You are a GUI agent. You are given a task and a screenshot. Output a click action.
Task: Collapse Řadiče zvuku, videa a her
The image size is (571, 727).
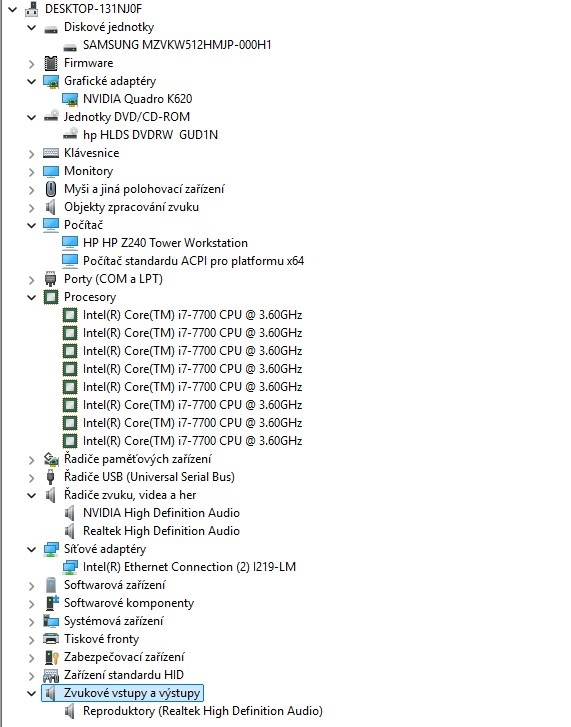click(31, 495)
